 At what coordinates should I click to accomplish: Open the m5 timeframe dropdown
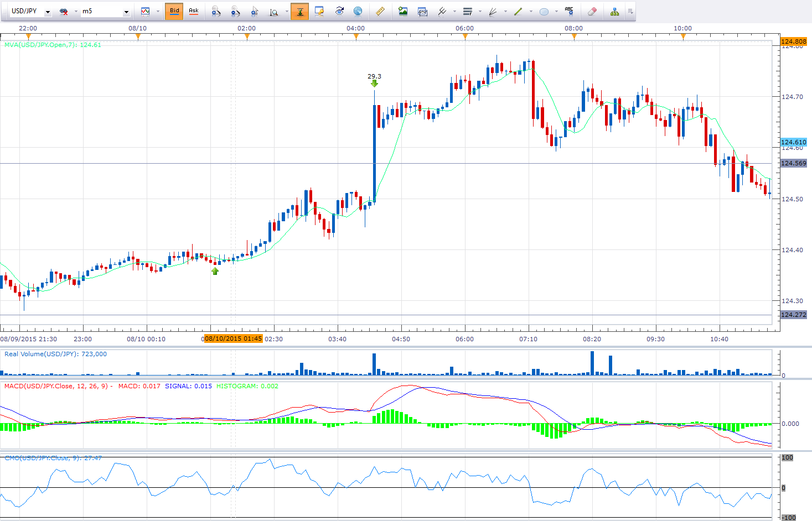[126, 12]
